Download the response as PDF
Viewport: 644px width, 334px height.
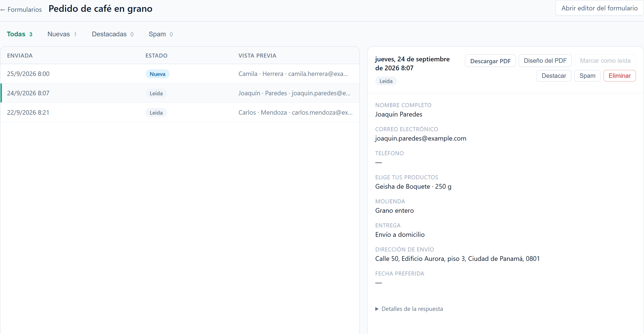click(x=490, y=61)
